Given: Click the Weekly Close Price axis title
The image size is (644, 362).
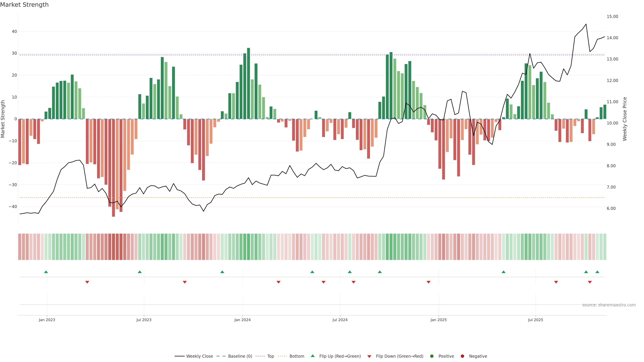Looking at the screenshot, I should pyautogui.click(x=625, y=119).
